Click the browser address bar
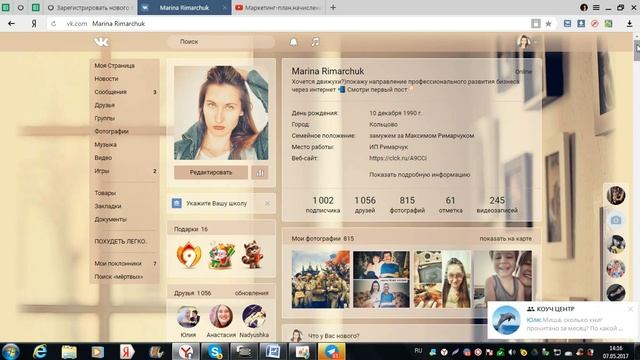 click(x=294, y=24)
